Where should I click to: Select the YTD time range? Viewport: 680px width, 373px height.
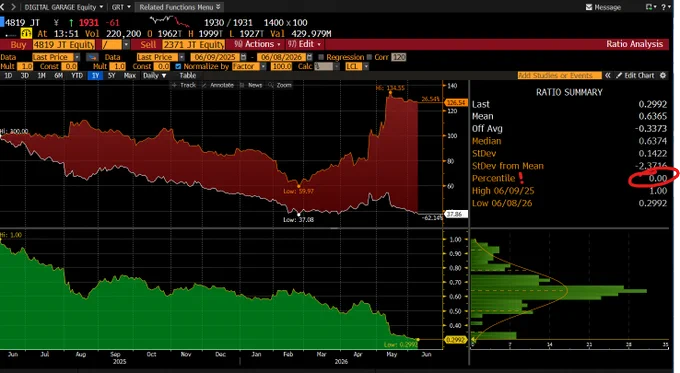point(77,75)
